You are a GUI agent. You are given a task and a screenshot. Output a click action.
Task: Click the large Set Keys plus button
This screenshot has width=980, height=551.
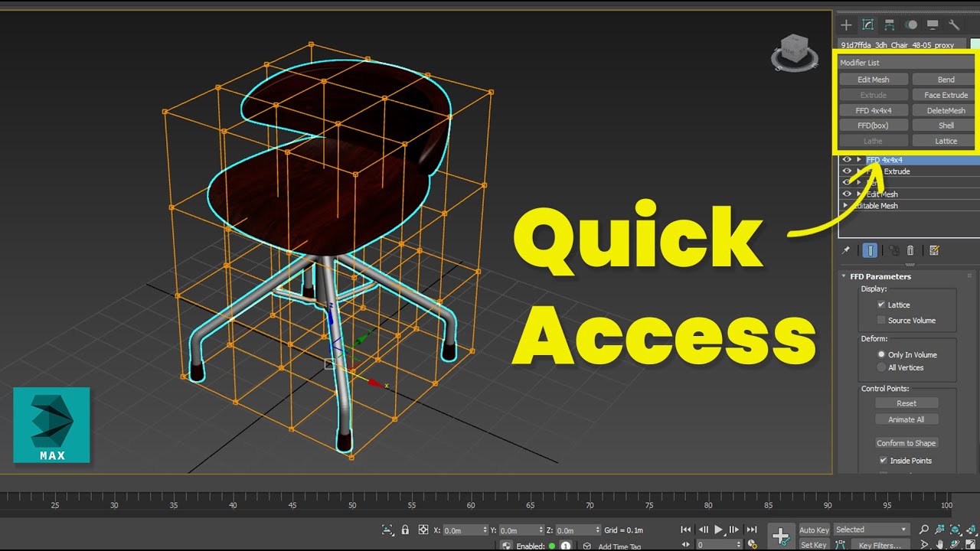point(781,536)
